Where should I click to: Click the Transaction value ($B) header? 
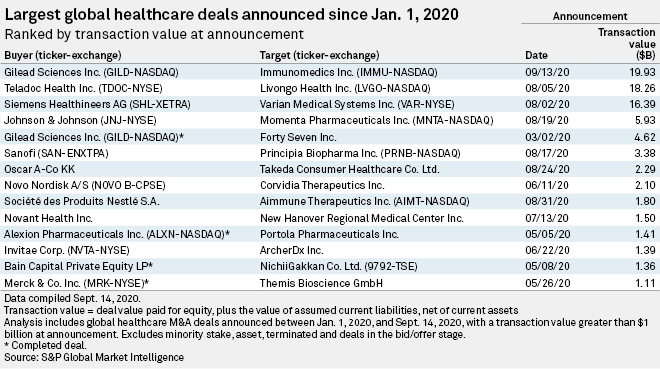pos(627,44)
